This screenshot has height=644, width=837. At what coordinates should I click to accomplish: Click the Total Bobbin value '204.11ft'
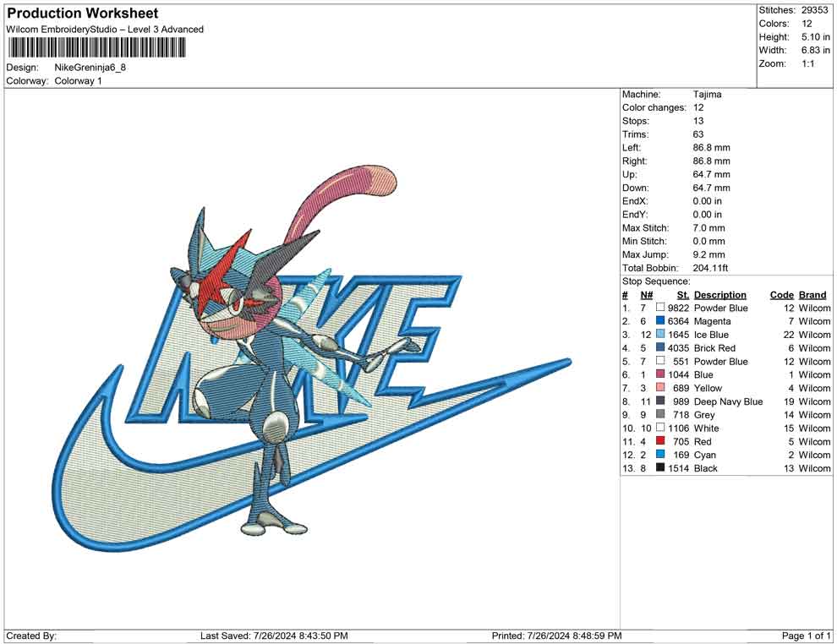pyautogui.click(x=710, y=268)
